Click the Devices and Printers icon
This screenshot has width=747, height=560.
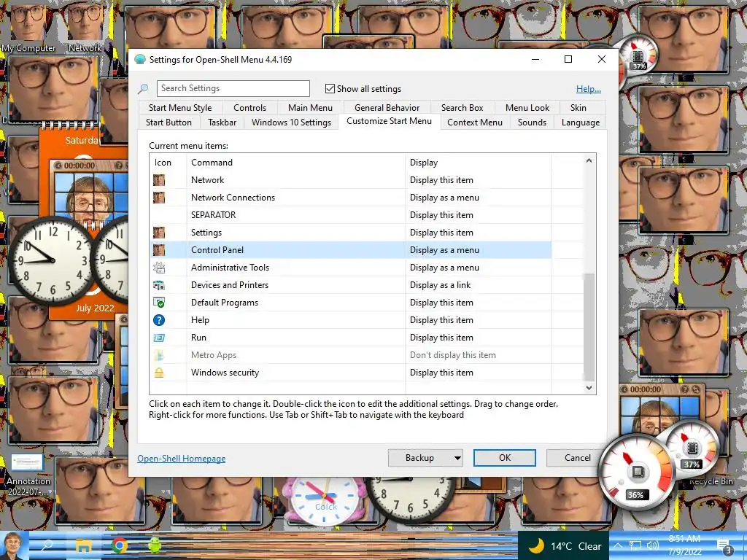click(x=159, y=285)
